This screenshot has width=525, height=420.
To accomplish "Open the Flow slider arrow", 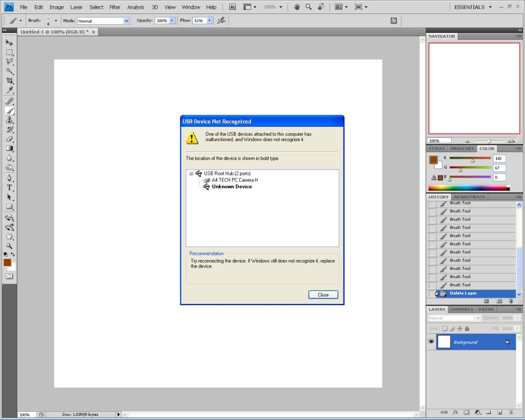I will click(210, 21).
